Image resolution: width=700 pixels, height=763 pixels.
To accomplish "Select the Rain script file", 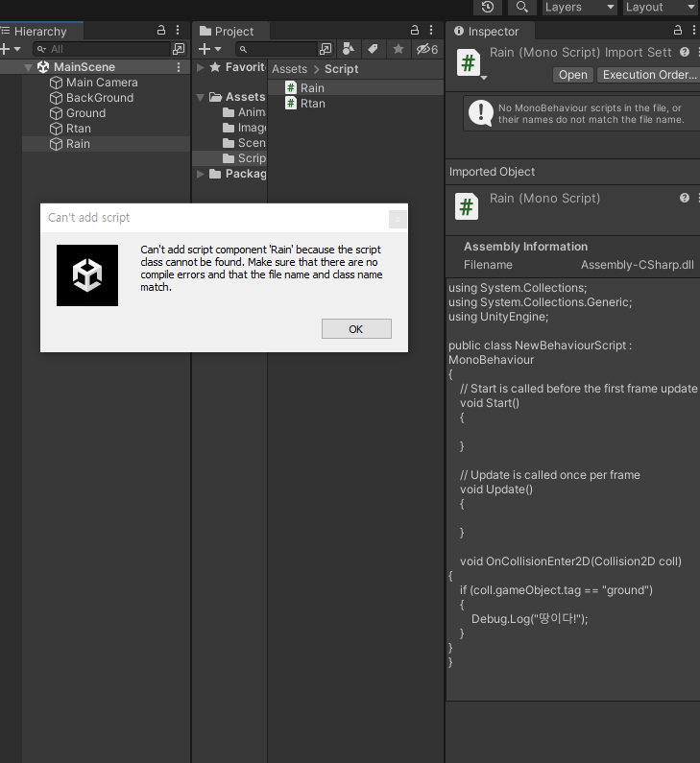I will pos(355,88).
